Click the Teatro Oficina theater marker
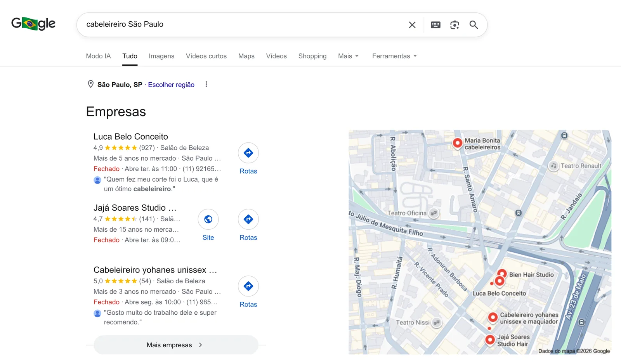Viewport: 621px width, 364px height. point(434,213)
